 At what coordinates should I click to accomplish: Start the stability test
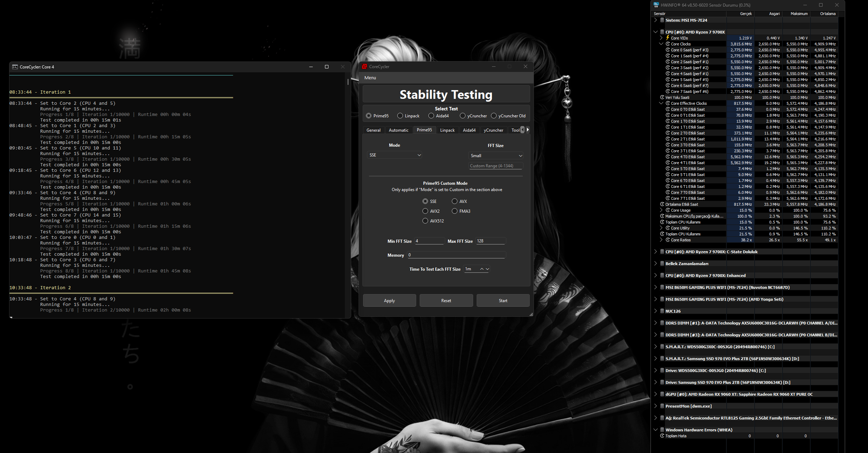503,300
